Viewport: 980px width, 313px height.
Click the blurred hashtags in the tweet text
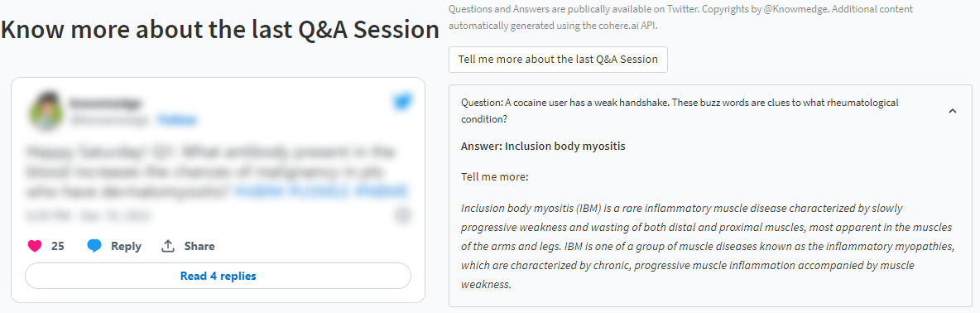pos(321,191)
